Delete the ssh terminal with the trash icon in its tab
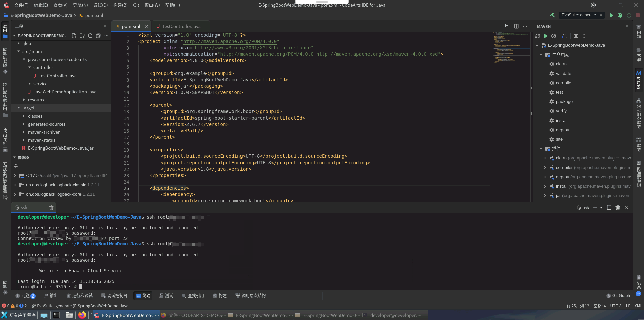 pos(51,208)
